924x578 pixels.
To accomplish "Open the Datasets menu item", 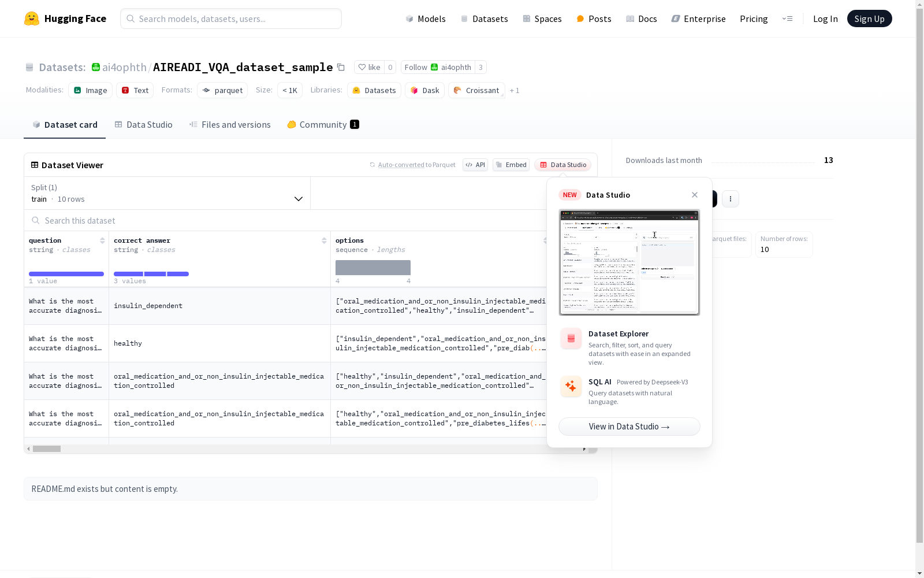I will [x=484, y=18].
